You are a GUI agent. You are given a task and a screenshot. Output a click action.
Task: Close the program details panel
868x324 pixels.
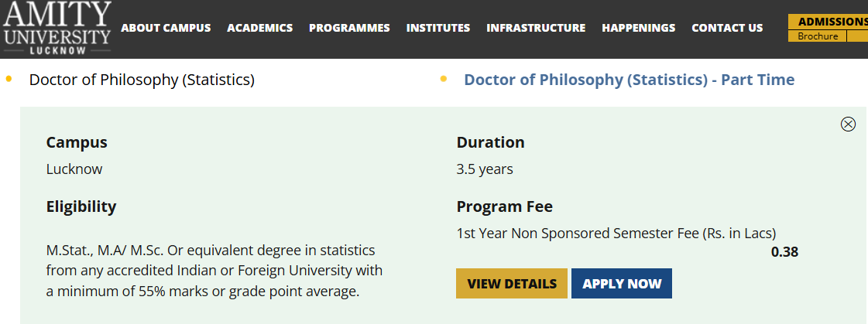848,124
